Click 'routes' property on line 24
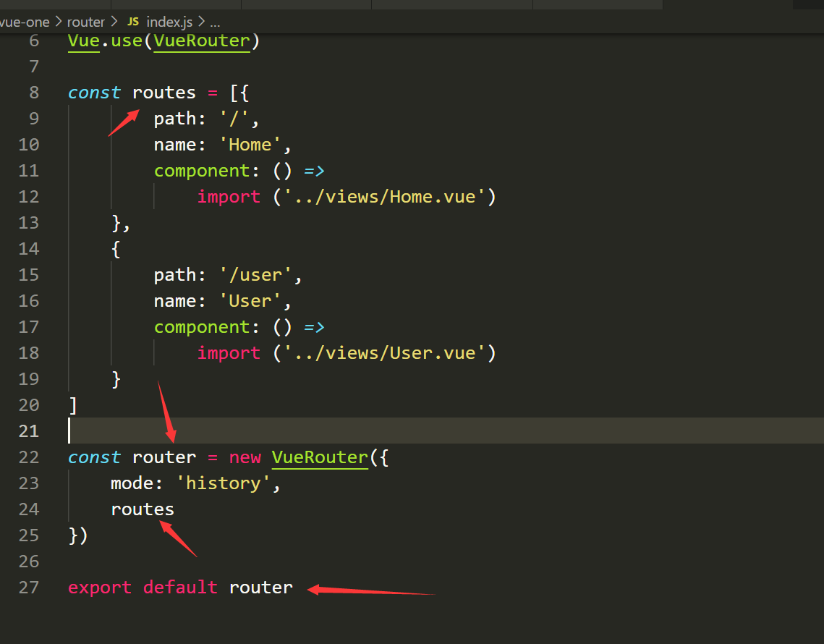Viewport: 824px width, 644px height. point(143,509)
